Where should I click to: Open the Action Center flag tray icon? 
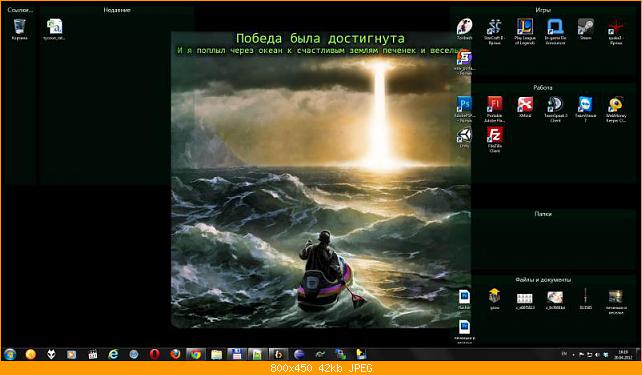[x=581, y=355]
